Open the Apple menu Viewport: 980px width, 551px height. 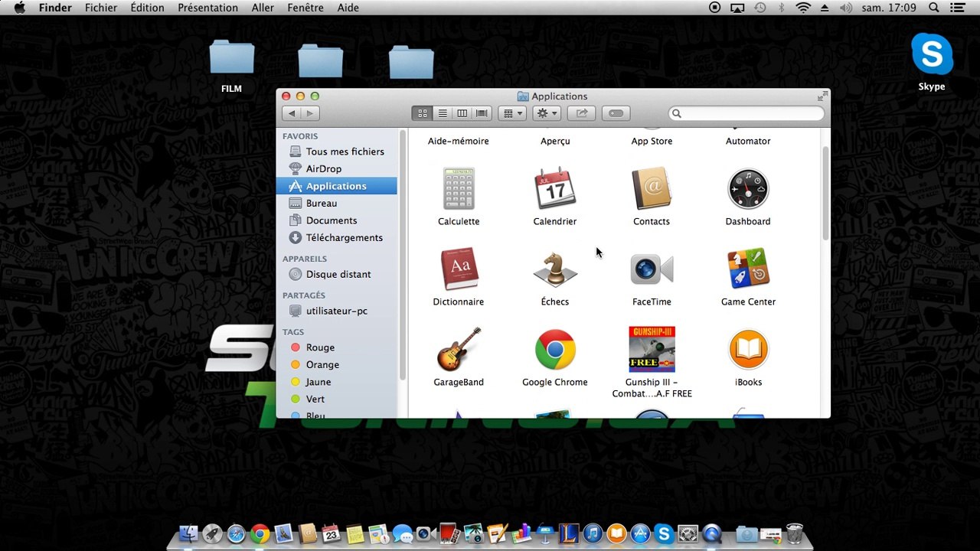(x=20, y=8)
